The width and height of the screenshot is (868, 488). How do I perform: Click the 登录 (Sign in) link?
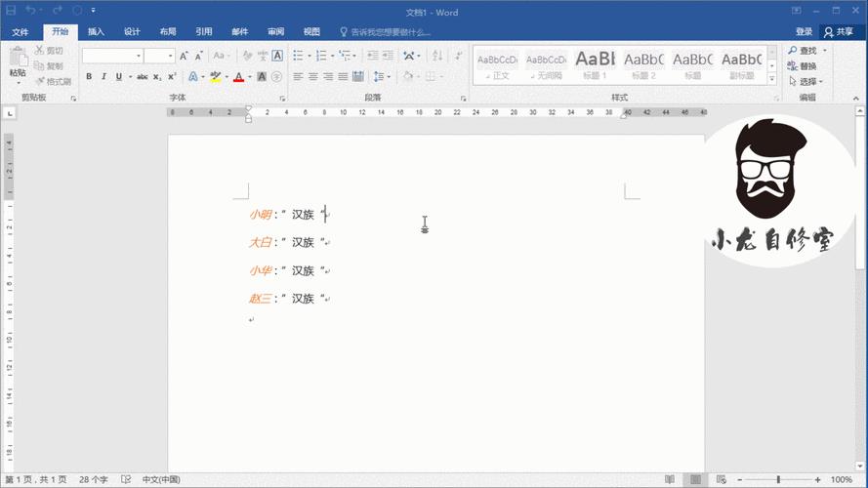pos(803,32)
